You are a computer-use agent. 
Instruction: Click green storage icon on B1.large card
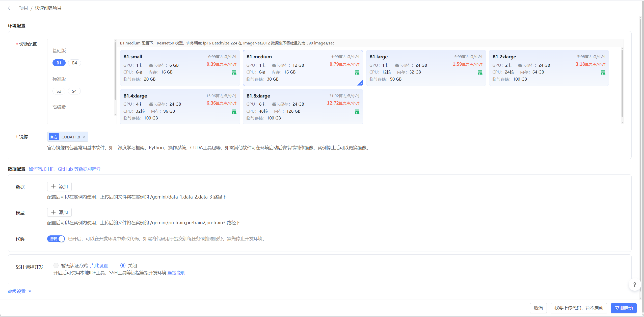click(480, 73)
